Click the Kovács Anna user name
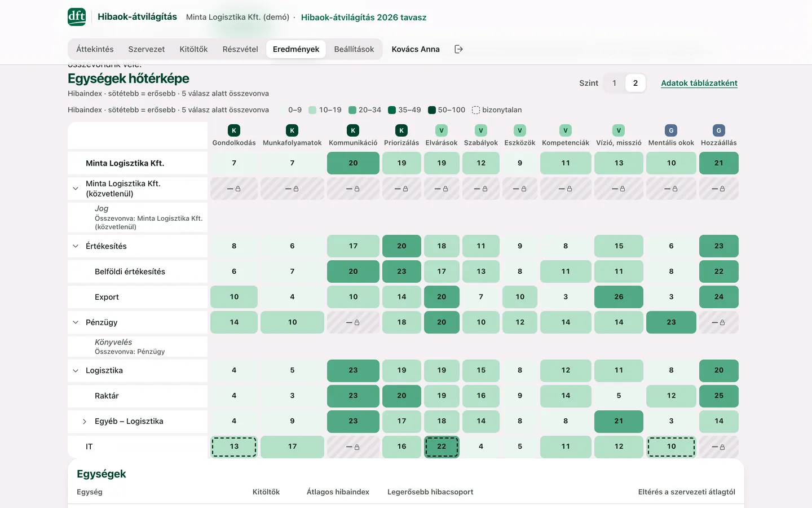 (x=416, y=49)
